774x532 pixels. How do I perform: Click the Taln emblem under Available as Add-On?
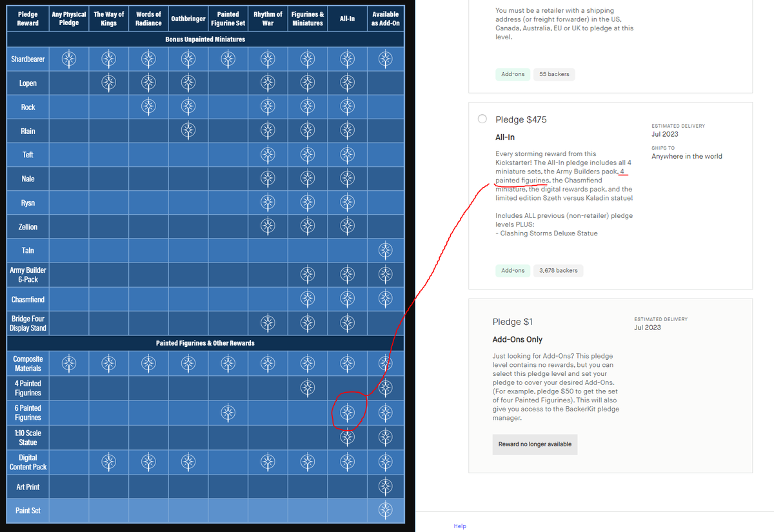(x=385, y=250)
